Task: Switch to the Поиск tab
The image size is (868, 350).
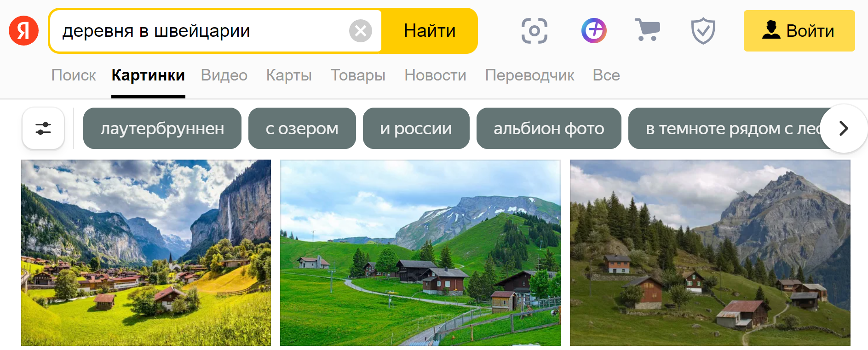Action: [74, 75]
